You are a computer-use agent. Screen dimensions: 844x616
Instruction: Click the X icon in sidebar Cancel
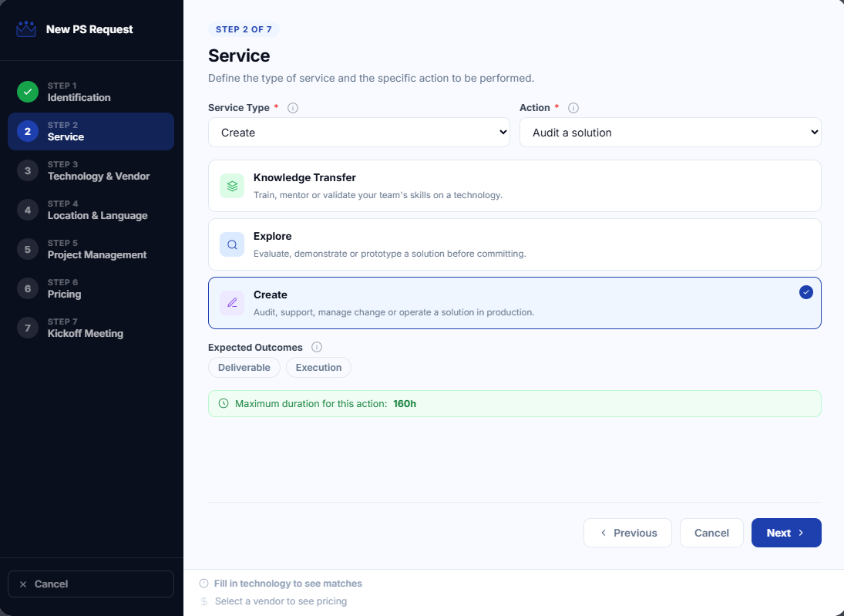23,584
